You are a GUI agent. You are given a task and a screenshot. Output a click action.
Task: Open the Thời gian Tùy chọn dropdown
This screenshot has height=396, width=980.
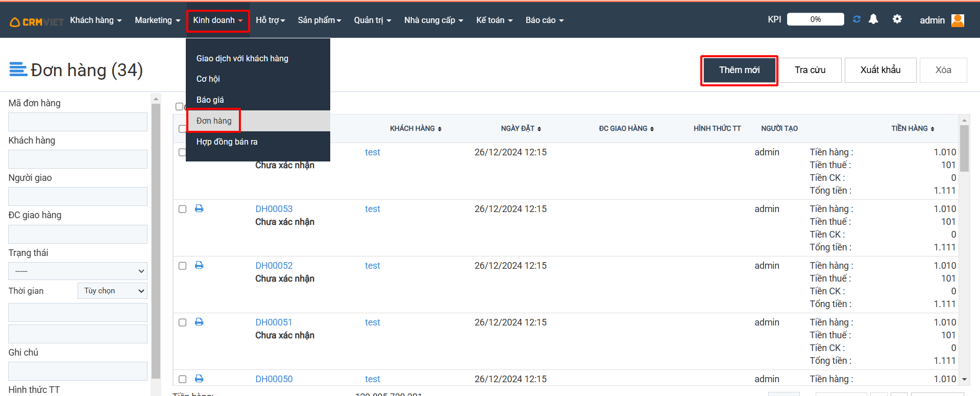(x=112, y=291)
